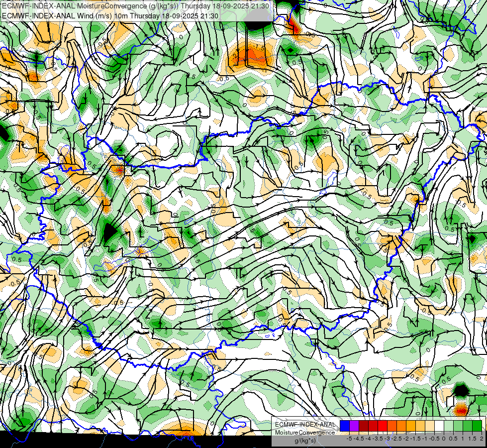Click the 1.5 legend scale label
487x448 pixels.
[x=472, y=439]
